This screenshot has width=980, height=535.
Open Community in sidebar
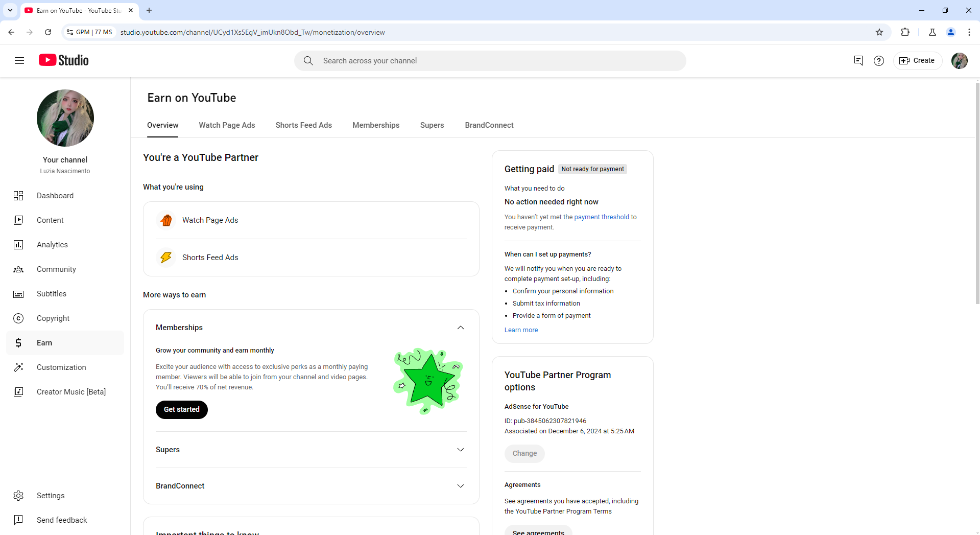[x=65, y=269]
